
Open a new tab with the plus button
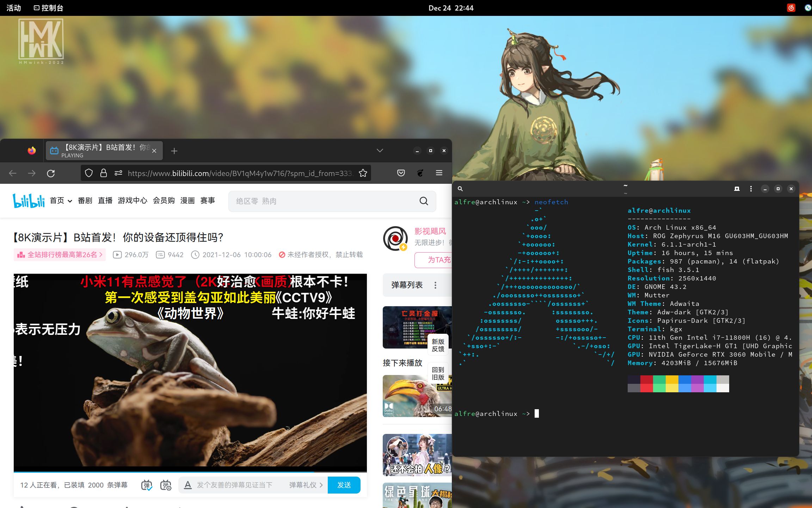pos(174,151)
